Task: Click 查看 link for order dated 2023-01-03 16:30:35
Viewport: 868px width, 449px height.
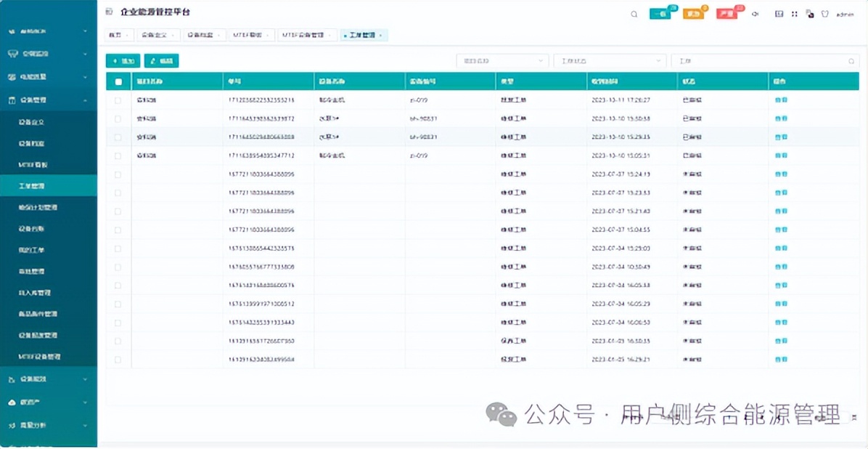Action: [781, 341]
